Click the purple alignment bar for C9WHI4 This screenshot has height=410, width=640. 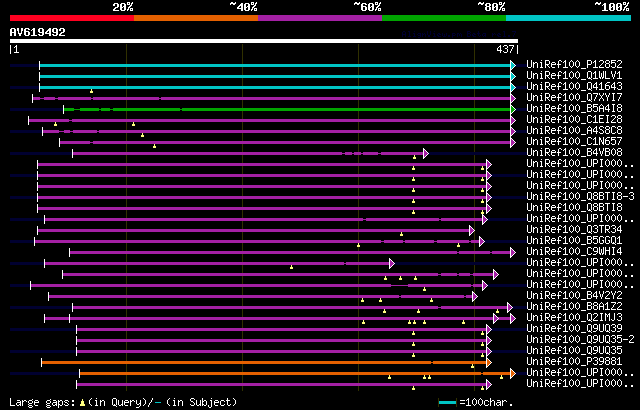click(x=290, y=253)
